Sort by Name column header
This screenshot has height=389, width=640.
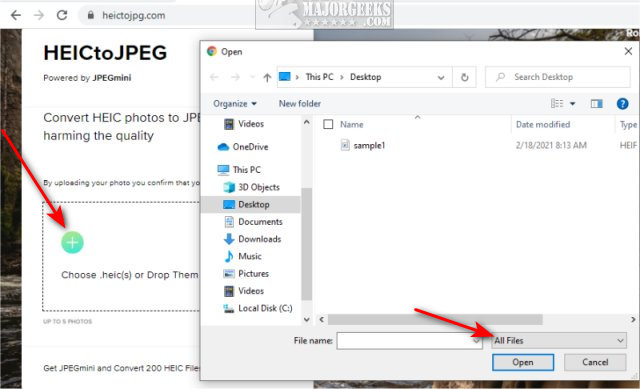pyautogui.click(x=352, y=124)
